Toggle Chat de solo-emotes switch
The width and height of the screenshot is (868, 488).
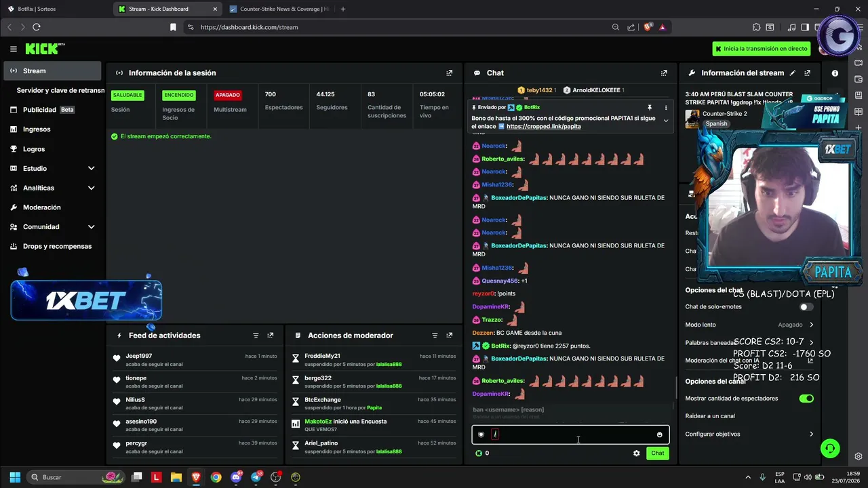[806, 307]
